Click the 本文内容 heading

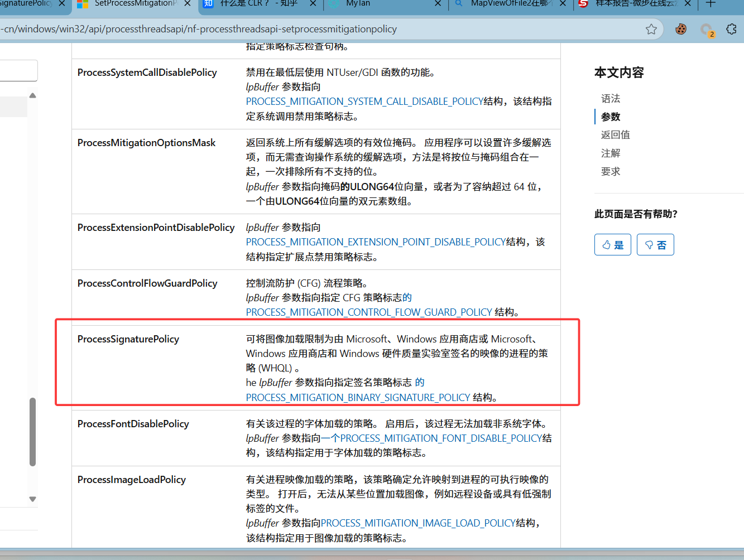coord(619,73)
